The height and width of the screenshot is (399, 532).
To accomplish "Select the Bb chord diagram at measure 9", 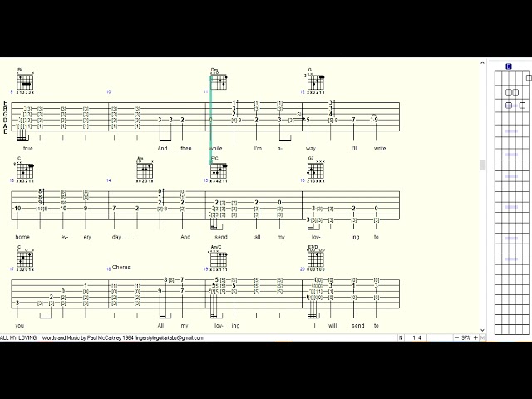I will pos(26,81).
